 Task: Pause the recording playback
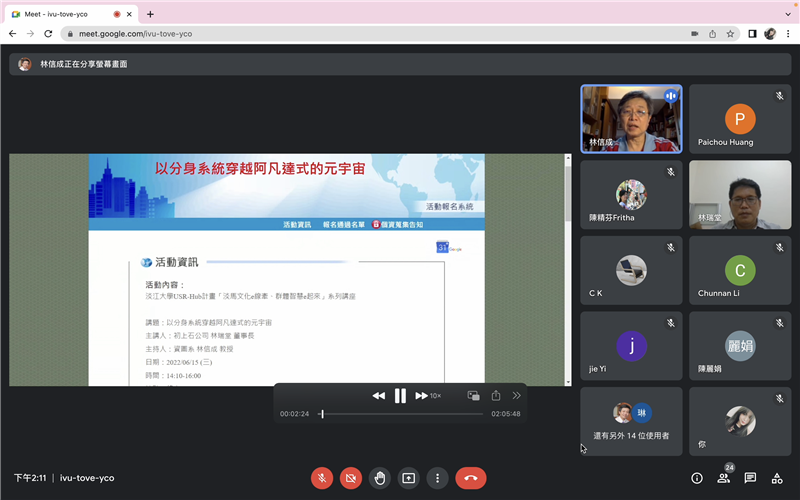(x=400, y=396)
